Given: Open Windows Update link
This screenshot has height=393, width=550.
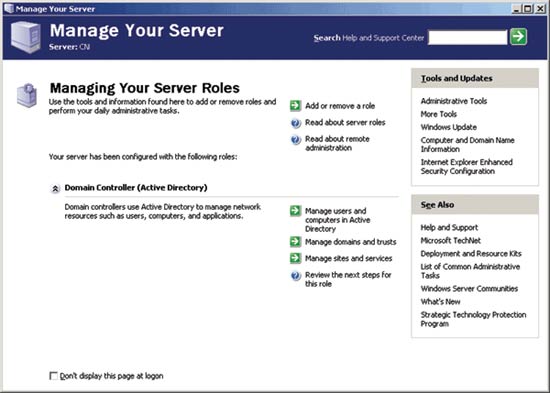Looking at the screenshot, I should (x=449, y=127).
